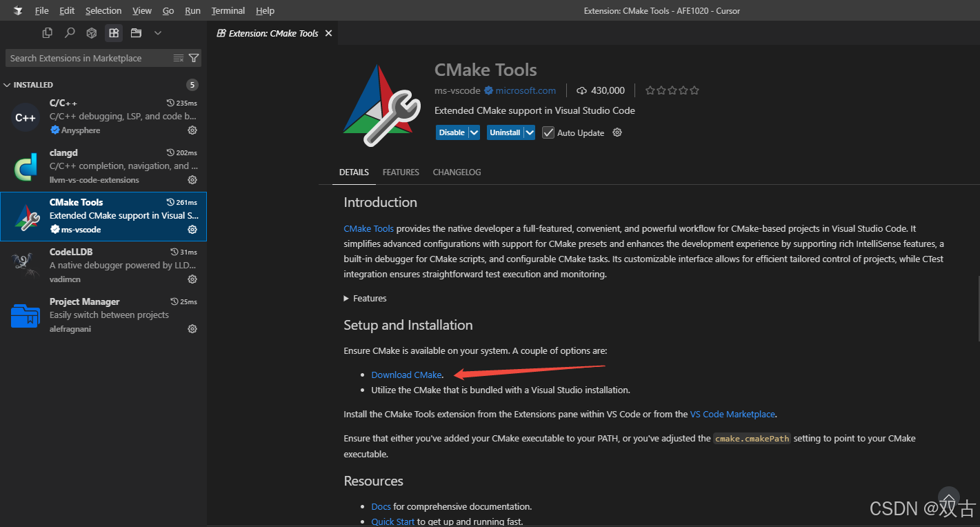Select the Extensions view icon
This screenshot has width=980, height=527.
(x=113, y=32)
